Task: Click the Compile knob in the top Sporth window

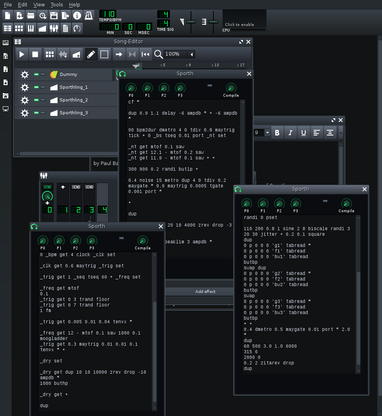Action: (231, 88)
